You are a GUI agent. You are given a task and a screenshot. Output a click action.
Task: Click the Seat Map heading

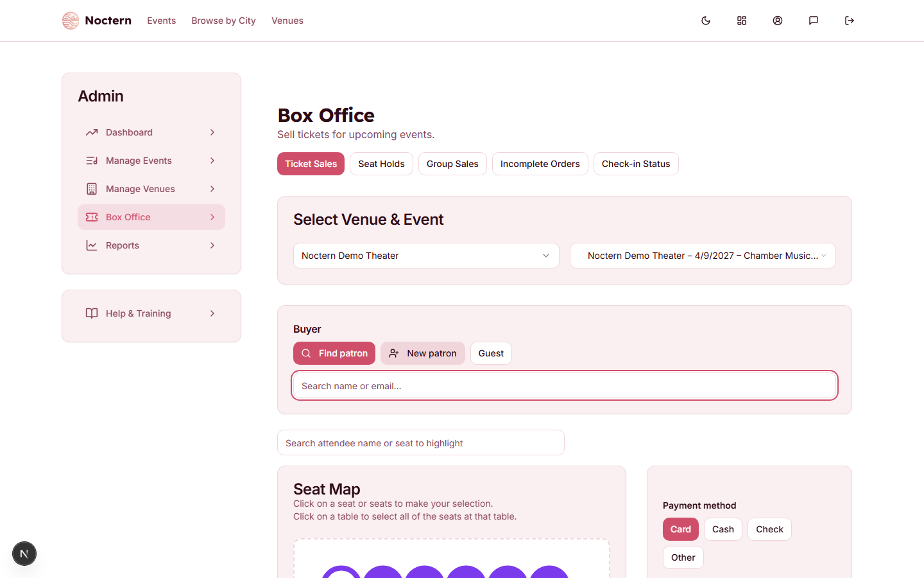327,489
